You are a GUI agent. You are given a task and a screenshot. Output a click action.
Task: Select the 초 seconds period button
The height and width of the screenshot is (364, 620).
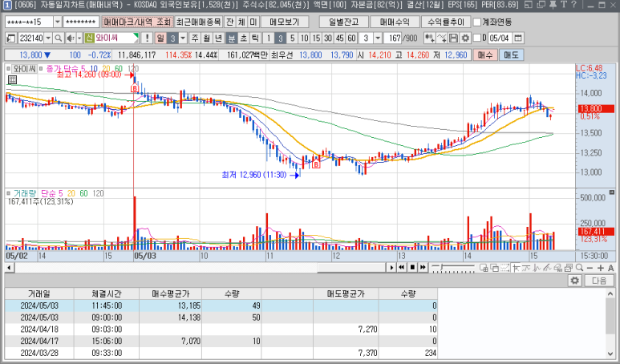click(x=243, y=38)
